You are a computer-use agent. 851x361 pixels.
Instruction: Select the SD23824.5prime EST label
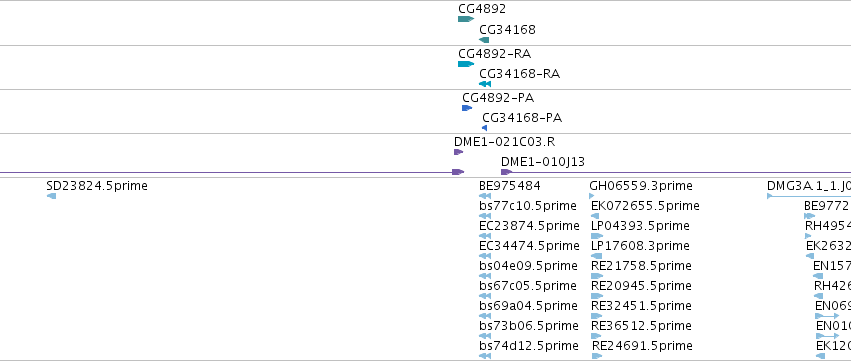click(x=97, y=186)
